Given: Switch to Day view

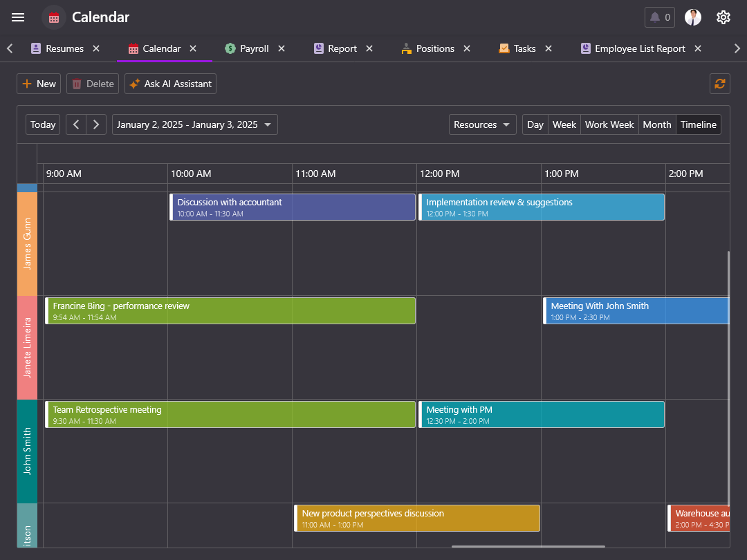Looking at the screenshot, I should 535,124.
